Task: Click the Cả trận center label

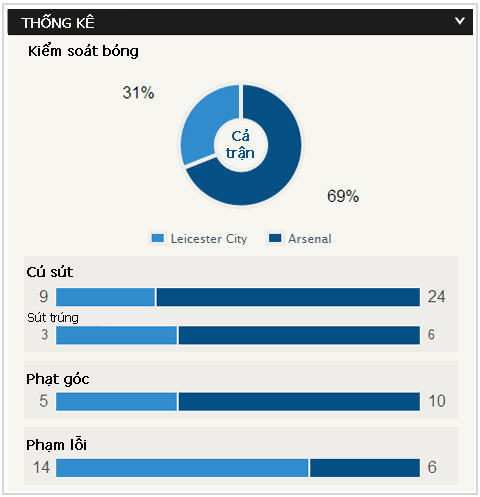Action: click(240, 145)
